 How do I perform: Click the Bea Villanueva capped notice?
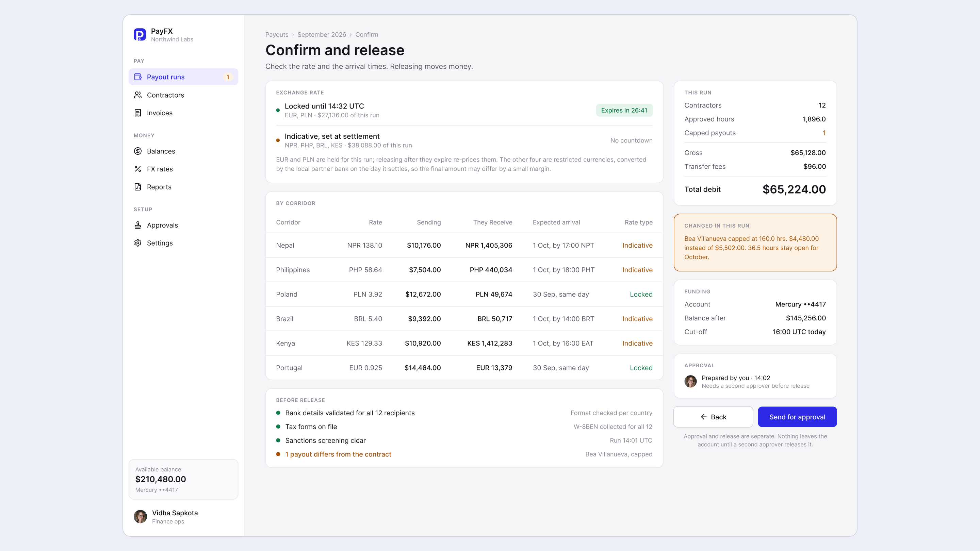tap(755, 243)
